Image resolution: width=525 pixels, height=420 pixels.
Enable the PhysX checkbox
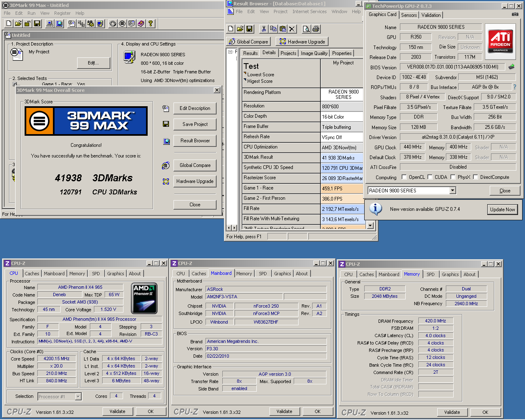point(453,177)
